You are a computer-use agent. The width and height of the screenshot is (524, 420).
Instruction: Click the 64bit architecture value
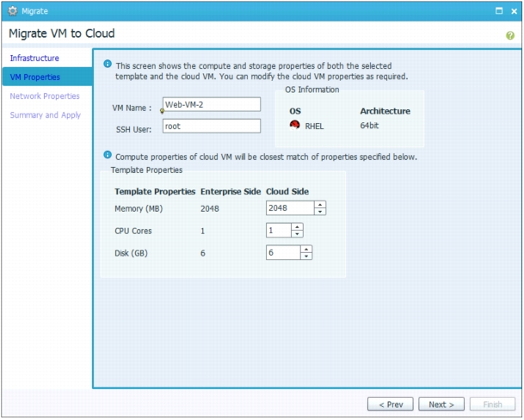tap(369, 126)
